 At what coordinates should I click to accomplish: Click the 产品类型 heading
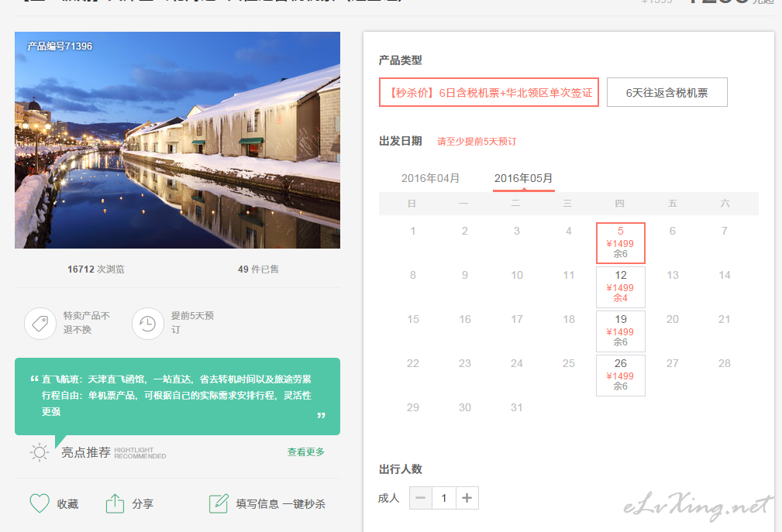401,60
